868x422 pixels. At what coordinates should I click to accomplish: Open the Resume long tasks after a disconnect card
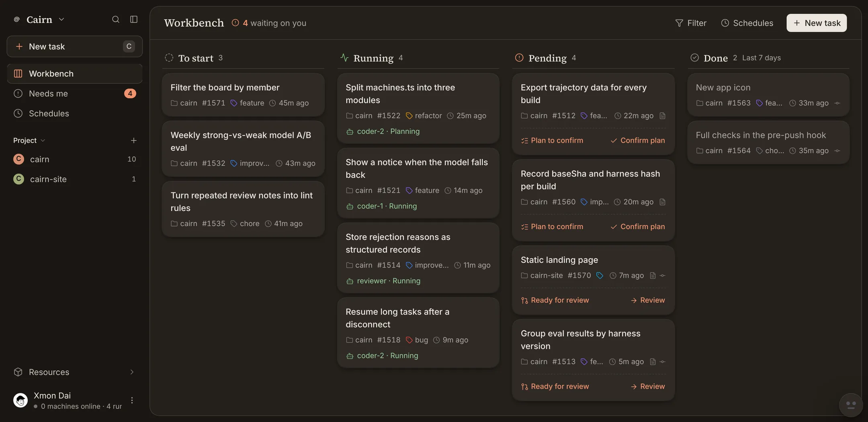coord(418,333)
